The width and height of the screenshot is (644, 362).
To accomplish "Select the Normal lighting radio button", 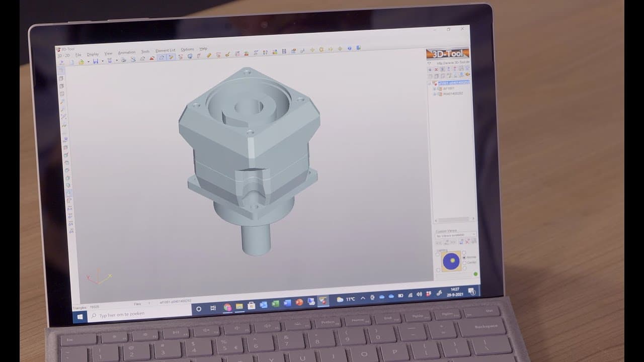I will [464, 257].
